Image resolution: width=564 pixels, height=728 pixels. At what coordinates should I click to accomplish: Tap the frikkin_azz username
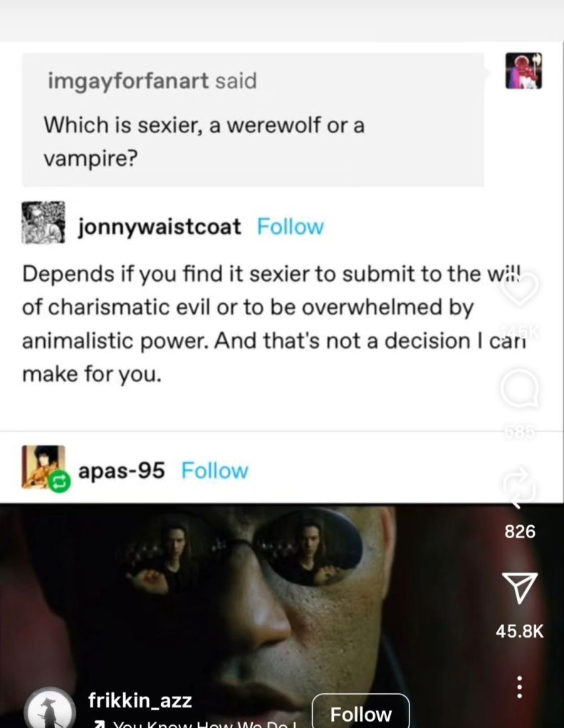[x=140, y=700]
